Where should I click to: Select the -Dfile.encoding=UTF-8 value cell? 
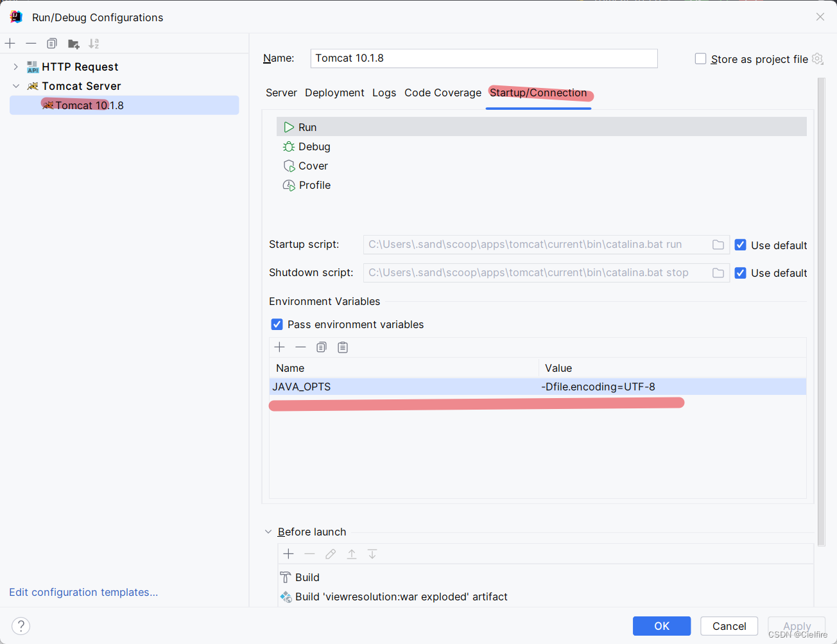[673, 387]
